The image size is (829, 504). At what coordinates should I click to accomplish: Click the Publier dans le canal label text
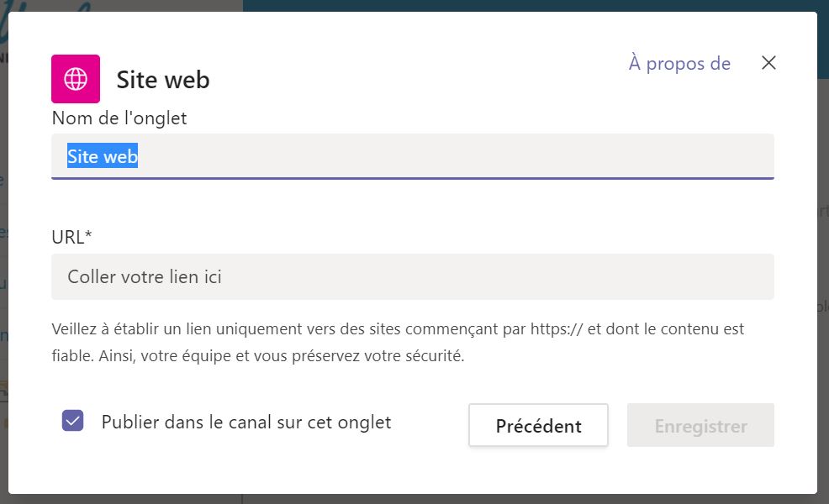point(246,422)
